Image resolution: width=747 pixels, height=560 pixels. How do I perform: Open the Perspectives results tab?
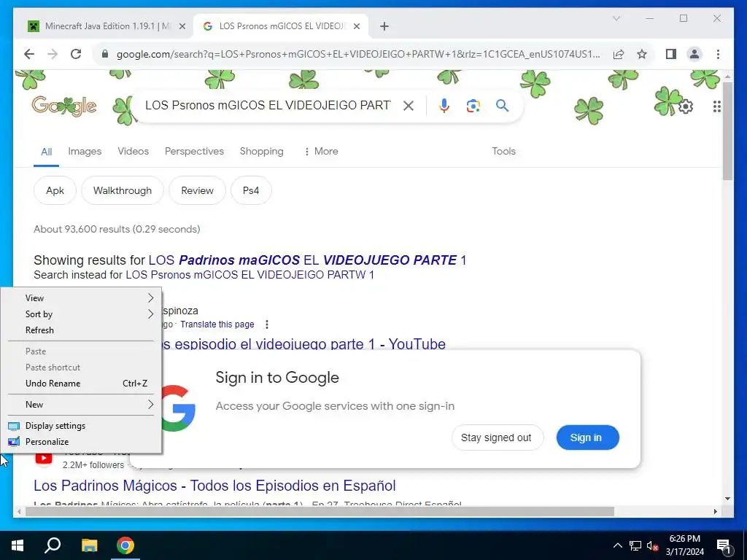click(x=194, y=152)
